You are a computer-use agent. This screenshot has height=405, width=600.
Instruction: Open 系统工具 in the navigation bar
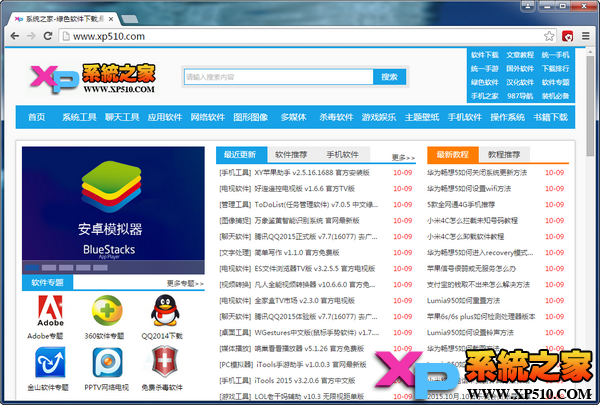tap(79, 117)
